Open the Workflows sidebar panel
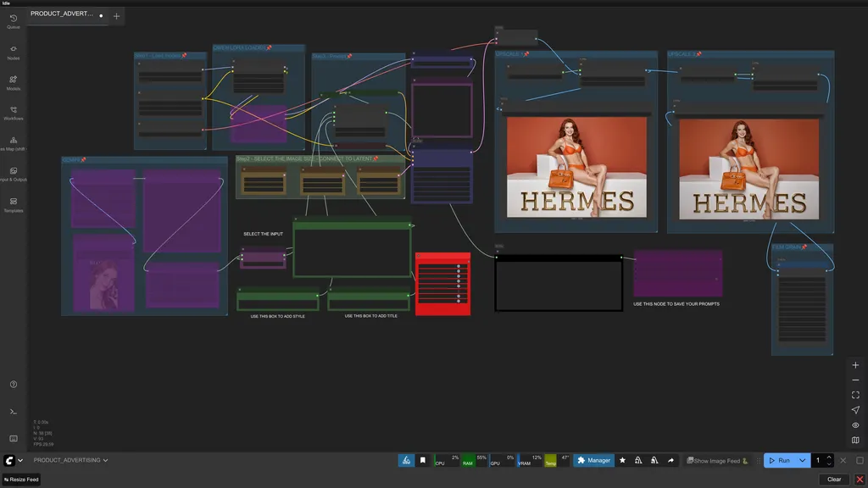The image size is (868, 488). [x=14, y=114]
